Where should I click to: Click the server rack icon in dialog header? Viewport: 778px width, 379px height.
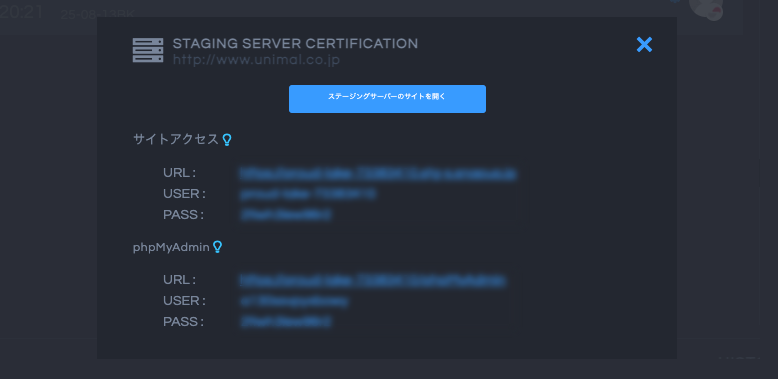tap(148, 50)
